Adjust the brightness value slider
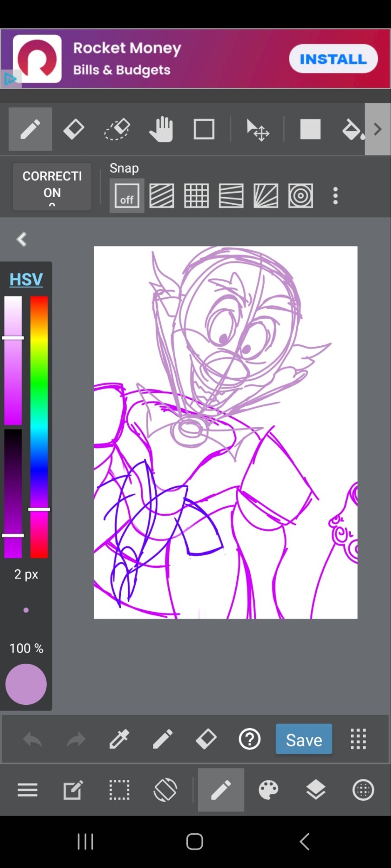391x868 pixels. pyautogui.click(x=13, y=494)
